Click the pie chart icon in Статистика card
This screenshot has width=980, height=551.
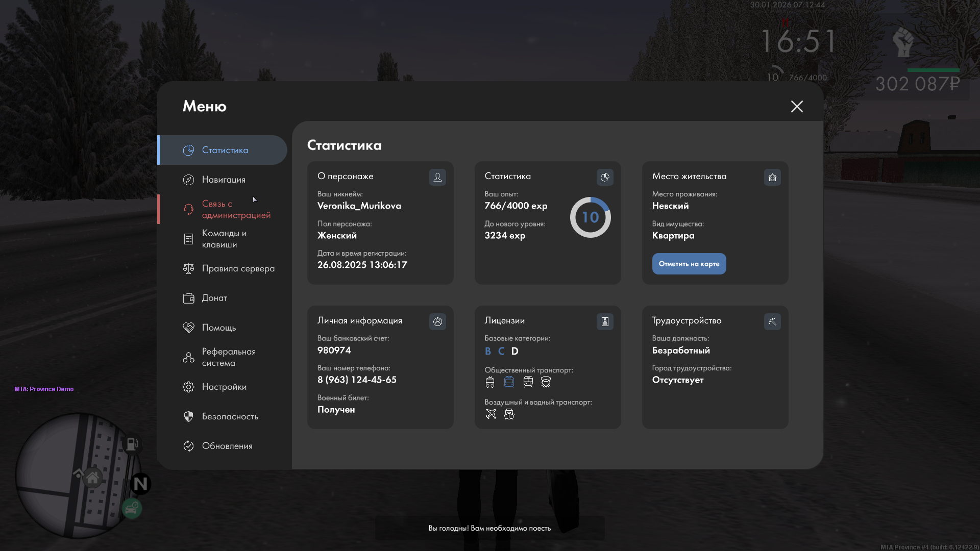click(605, 177)
